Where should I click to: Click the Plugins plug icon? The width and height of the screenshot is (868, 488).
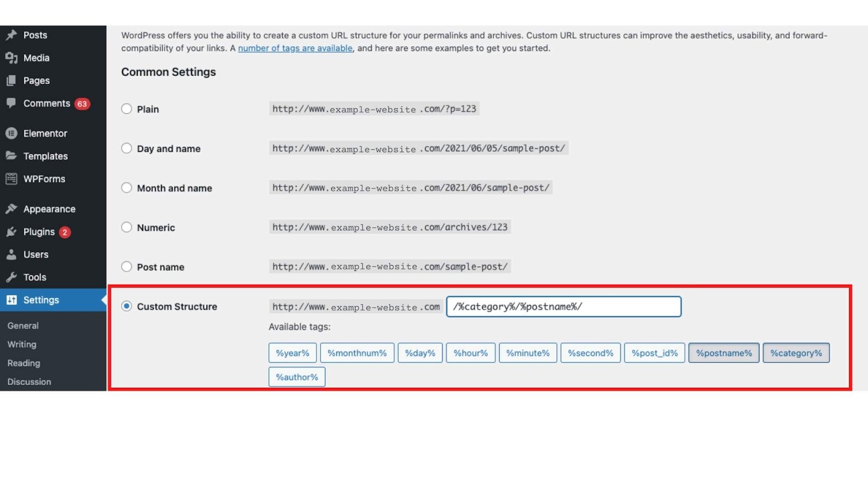click(x=11, y=232)
